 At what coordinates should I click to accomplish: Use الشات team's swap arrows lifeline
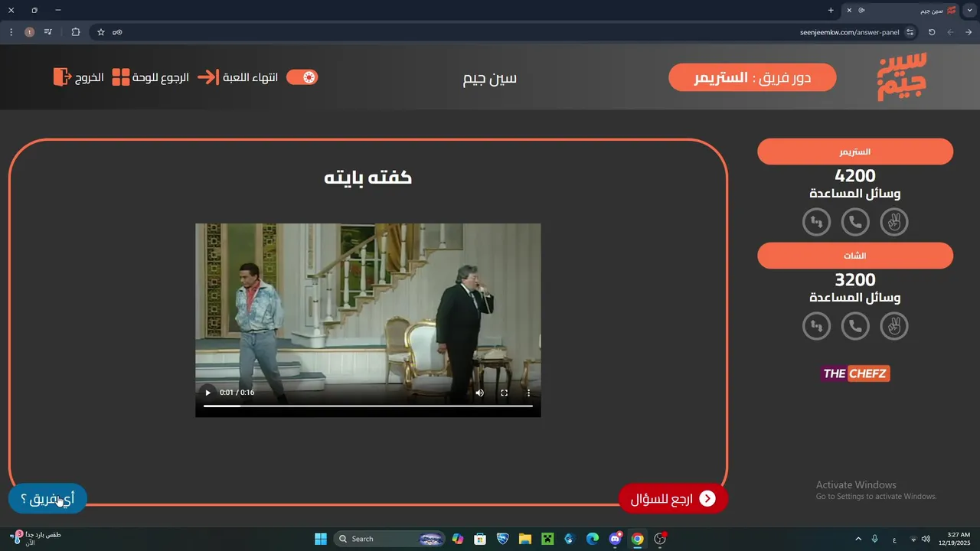pos(816,327)
